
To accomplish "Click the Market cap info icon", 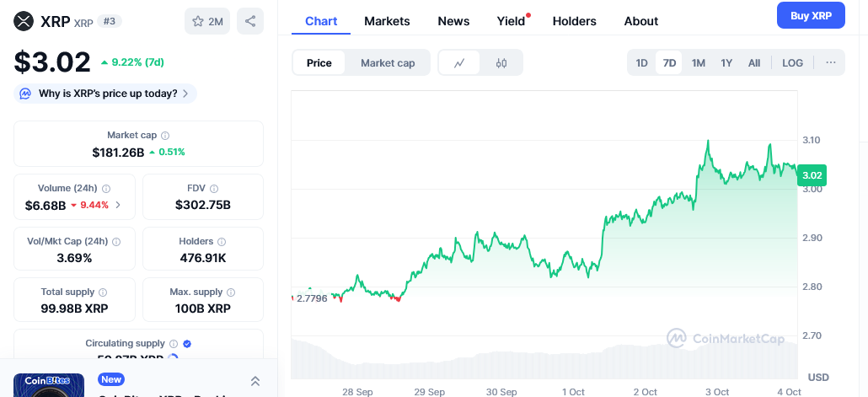I will coord(165,136).
